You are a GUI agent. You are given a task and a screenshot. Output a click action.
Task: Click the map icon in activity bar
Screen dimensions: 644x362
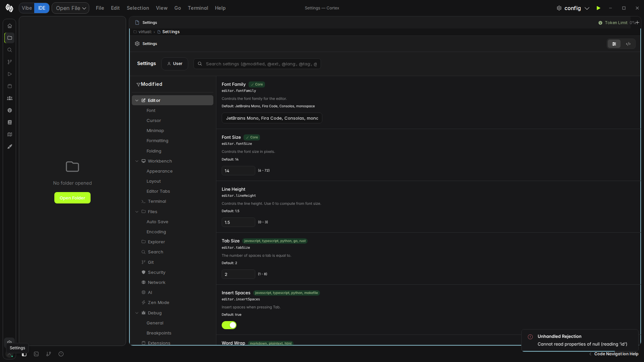coord(10,134)
